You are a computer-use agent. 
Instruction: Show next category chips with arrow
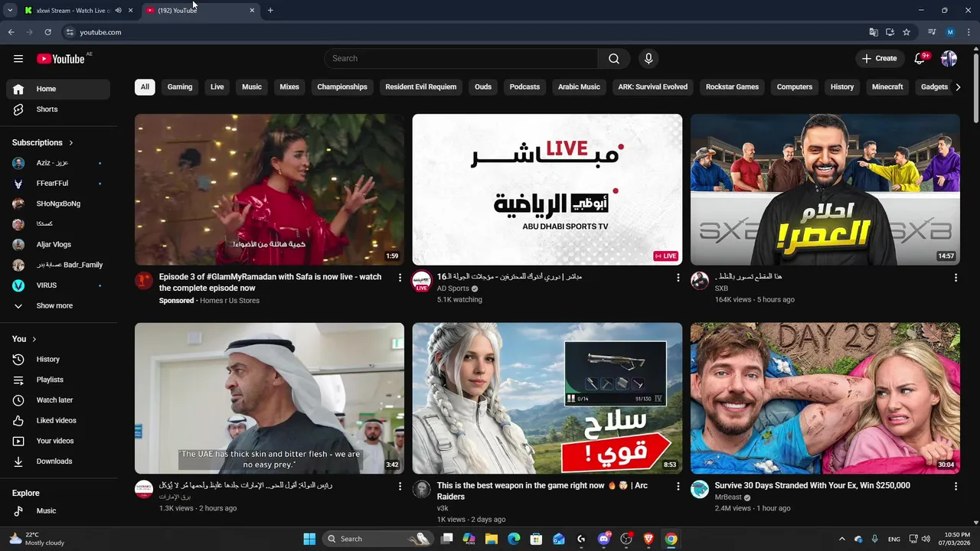tap(958, 87)
